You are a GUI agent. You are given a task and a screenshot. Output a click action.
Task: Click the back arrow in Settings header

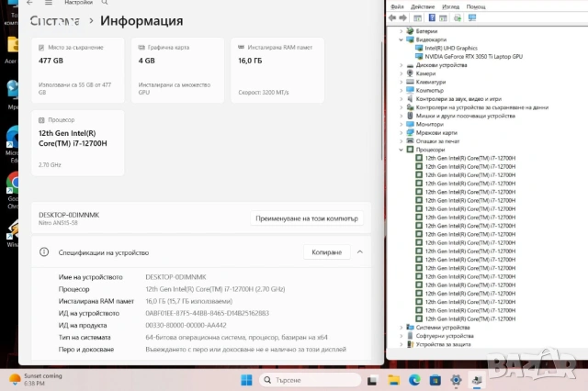[29, 3]
